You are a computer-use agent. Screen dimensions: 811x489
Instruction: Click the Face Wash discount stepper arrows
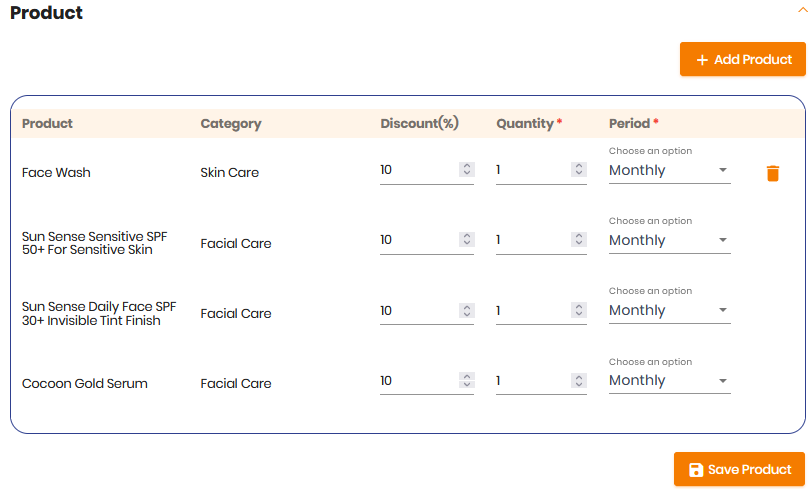pyautogui.click(x=467, y=169)
